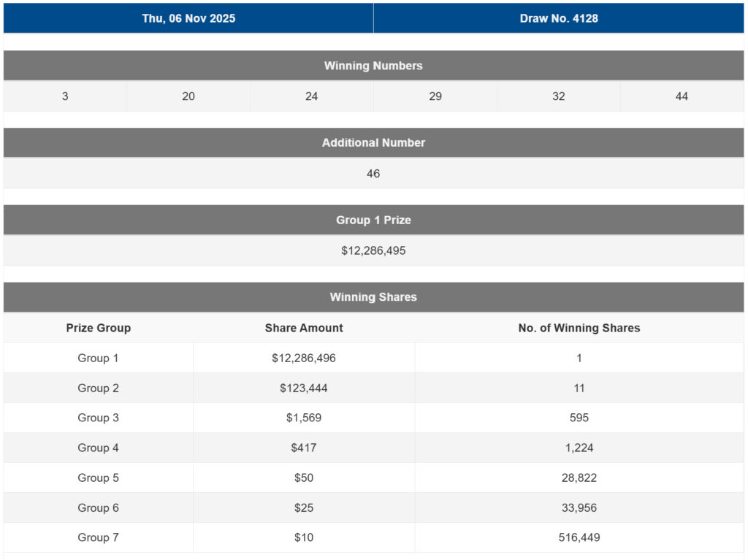Viewport: 748px width, 560px height.
Task: Click winning number 44
Action: 682,96
